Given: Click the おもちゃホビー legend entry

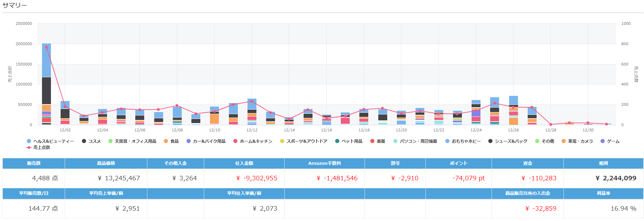Looking at the screenshot, I should coord(463,141).
